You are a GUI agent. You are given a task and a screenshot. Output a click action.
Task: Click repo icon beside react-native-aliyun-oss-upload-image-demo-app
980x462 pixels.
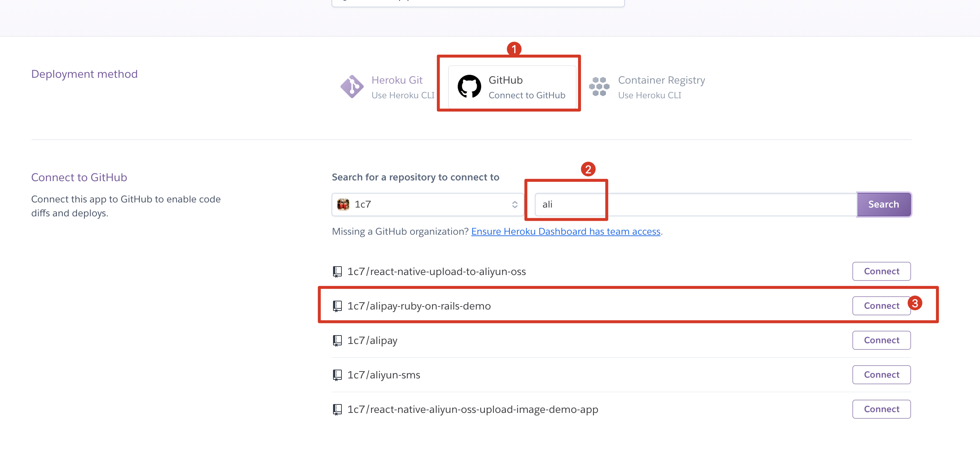point(337,410)
